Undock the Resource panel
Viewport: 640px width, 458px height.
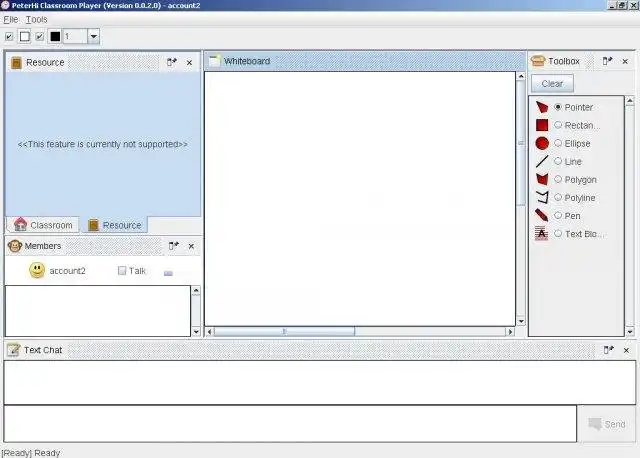[172, 62]
